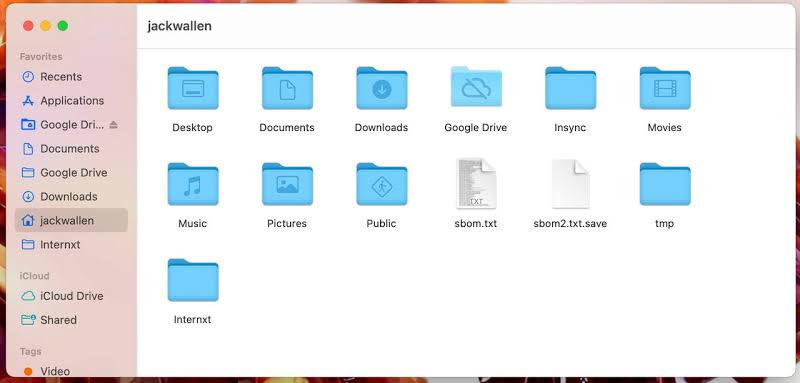Open iCloud Drive in the sidebar

(x=71, y=296)
